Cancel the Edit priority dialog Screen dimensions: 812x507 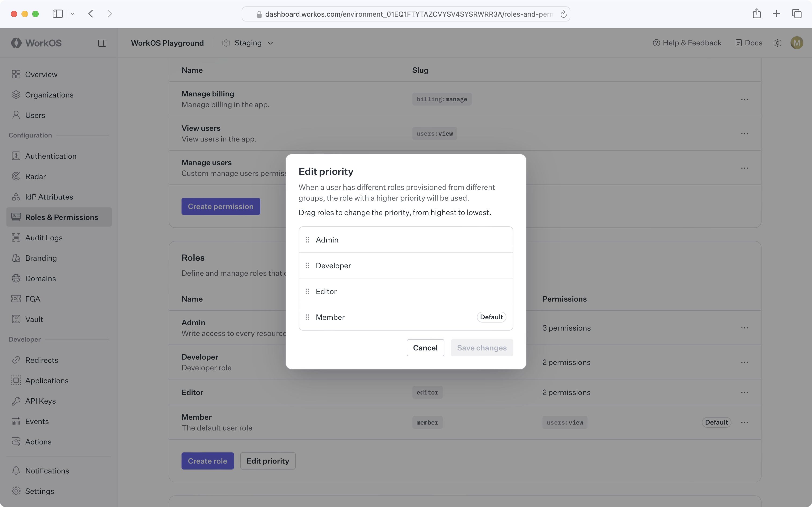(425, 348)
